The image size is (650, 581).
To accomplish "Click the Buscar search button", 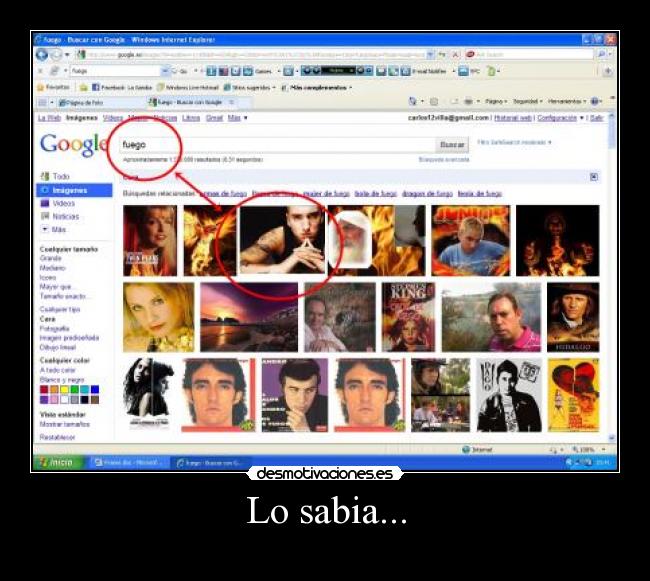I will 452,145.
